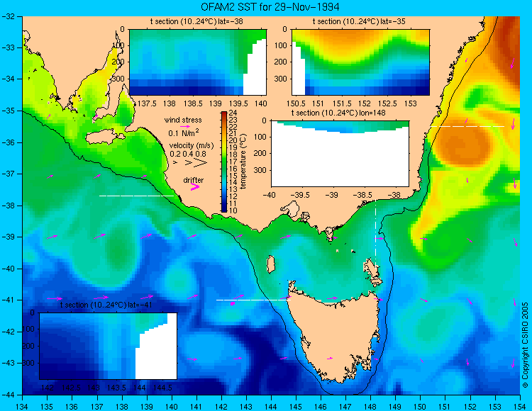
Task: Click inset title 't section (10..24°C) lon=148'
Action: point(338,113)
